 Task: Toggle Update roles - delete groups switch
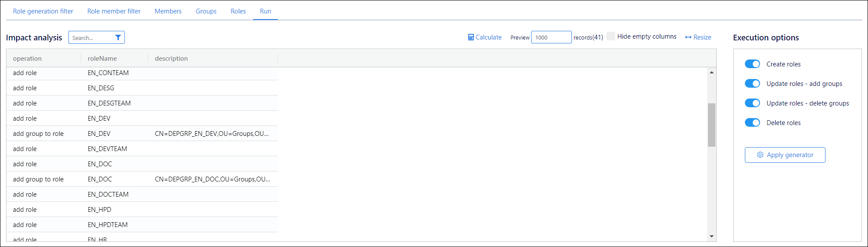pos(752,103)
